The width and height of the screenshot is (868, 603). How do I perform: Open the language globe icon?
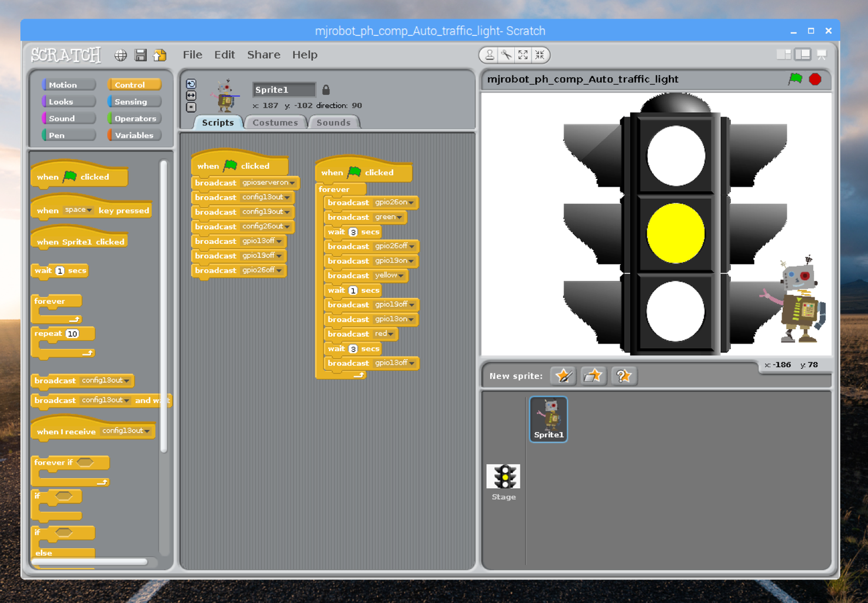121,55
